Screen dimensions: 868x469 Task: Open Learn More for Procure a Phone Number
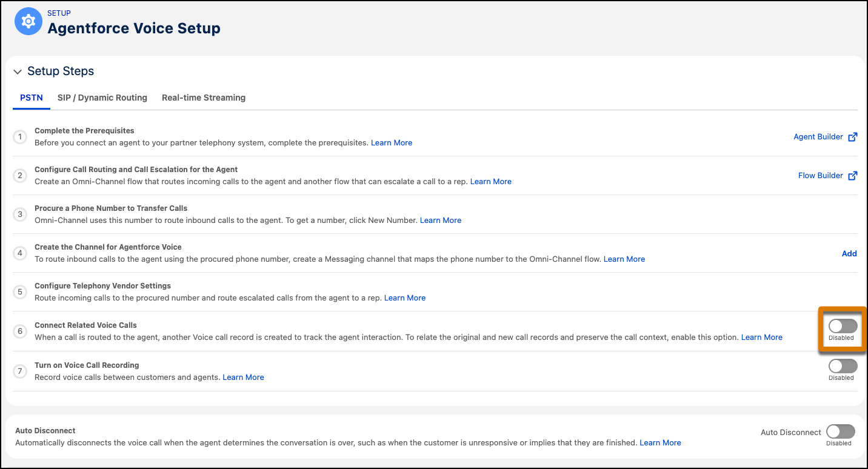(x=441, y=221)
